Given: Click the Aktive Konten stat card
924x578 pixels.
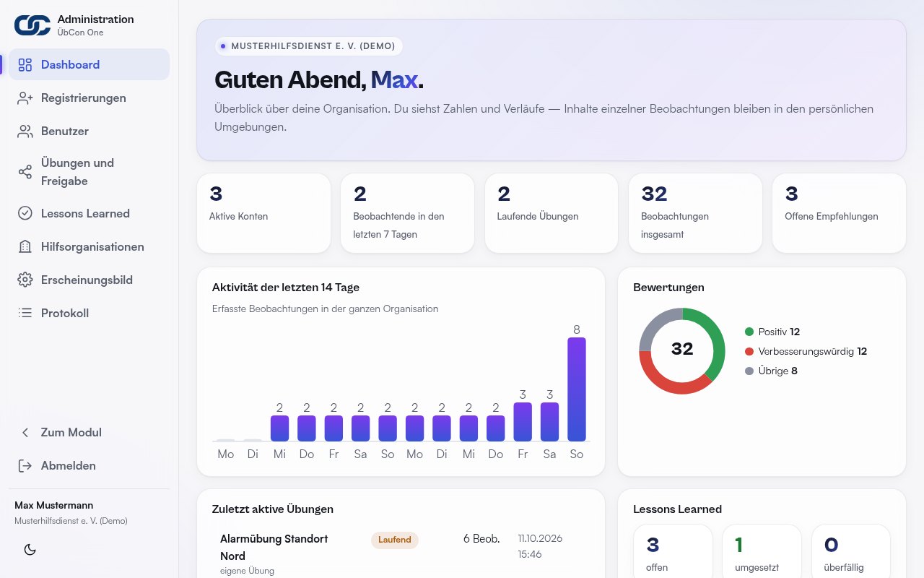Looking at the screenshot, I should tap(263, 213).
